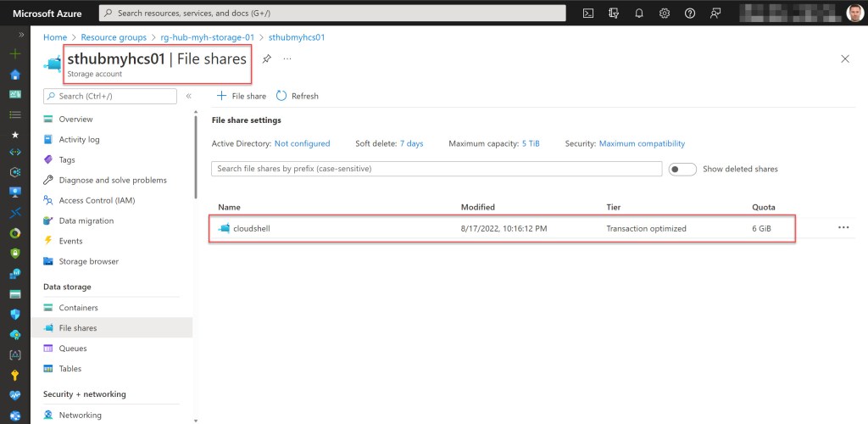Open the more options ellipsis beside title

point(287,59)
